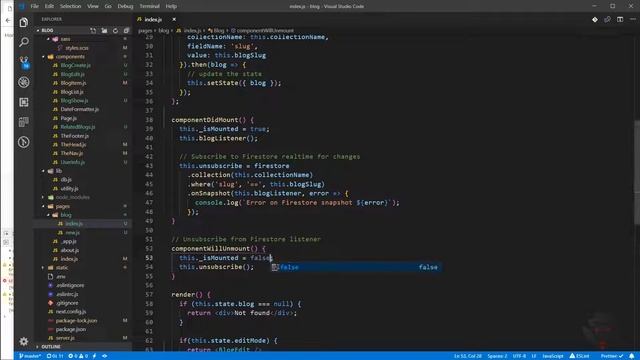
Task: Open the Selection menu
Action: tap(70, 6)
